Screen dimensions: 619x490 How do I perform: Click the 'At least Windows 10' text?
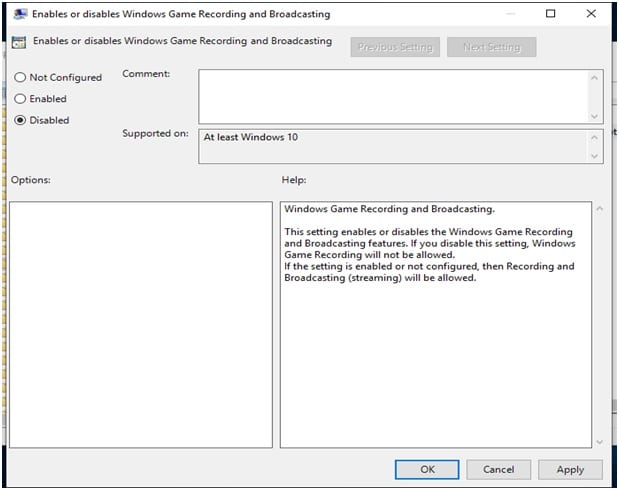pyautogui.click(x=251, y=137)
